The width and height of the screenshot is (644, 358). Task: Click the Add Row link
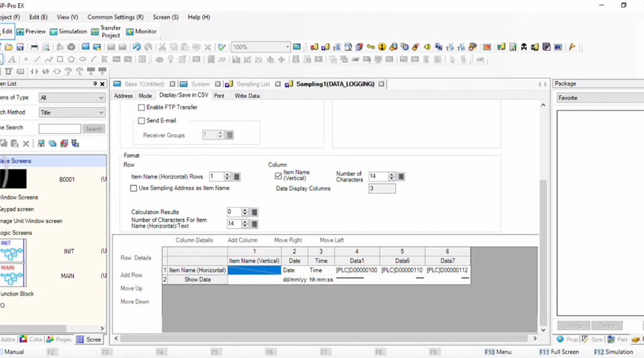(131, 275)
